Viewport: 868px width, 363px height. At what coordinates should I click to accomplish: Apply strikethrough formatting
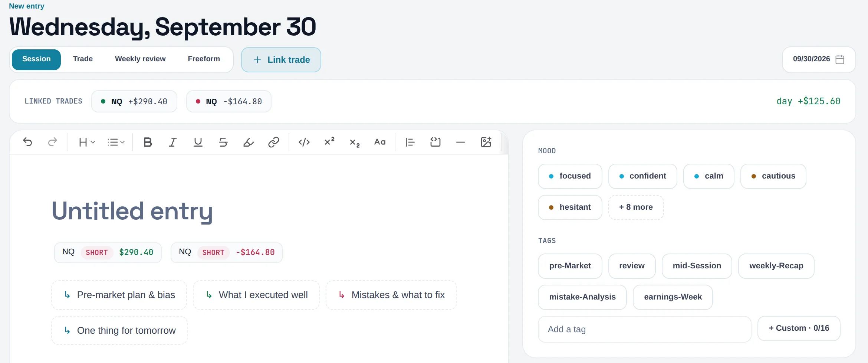(x=223, y=142)
